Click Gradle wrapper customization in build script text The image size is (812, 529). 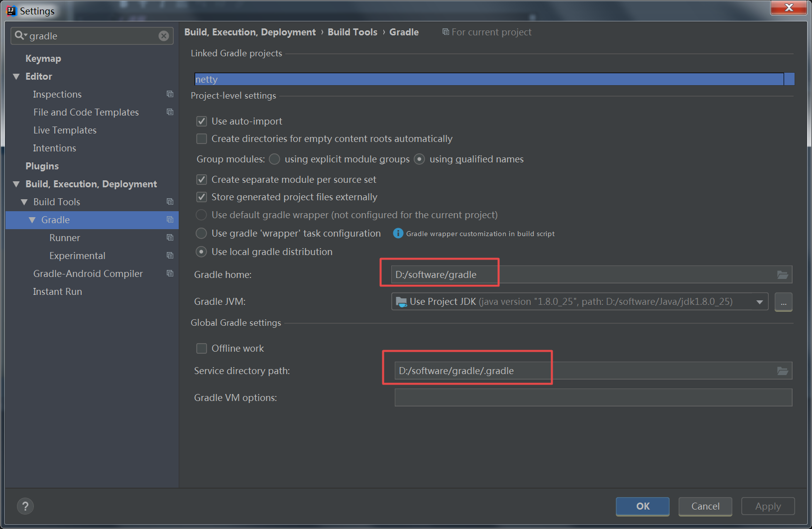[480, 234]
